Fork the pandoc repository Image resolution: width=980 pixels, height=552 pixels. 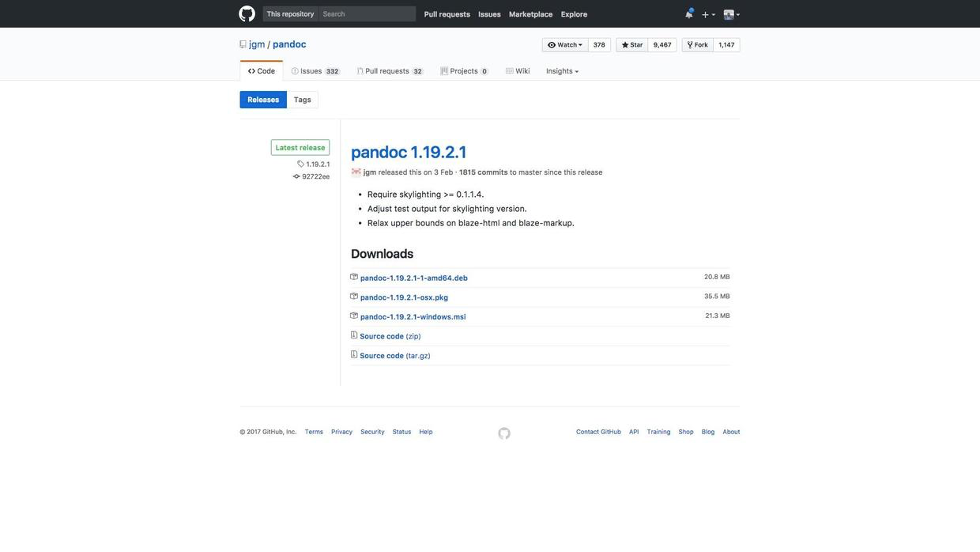(x=698, y=45)
